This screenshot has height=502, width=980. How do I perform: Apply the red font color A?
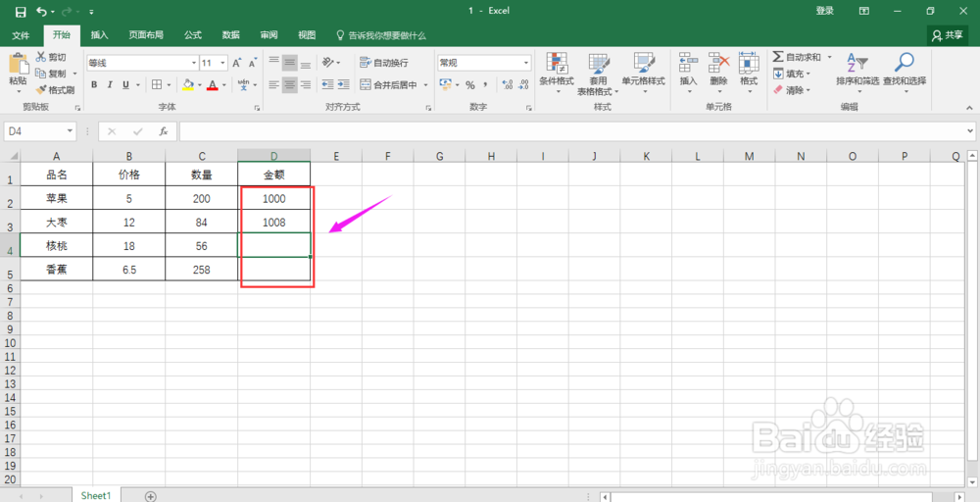(213, 85)
